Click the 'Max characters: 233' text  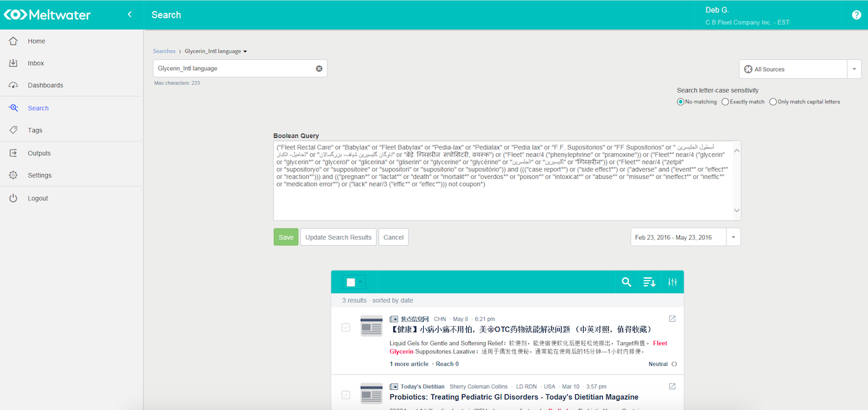[x=177, y=83]
